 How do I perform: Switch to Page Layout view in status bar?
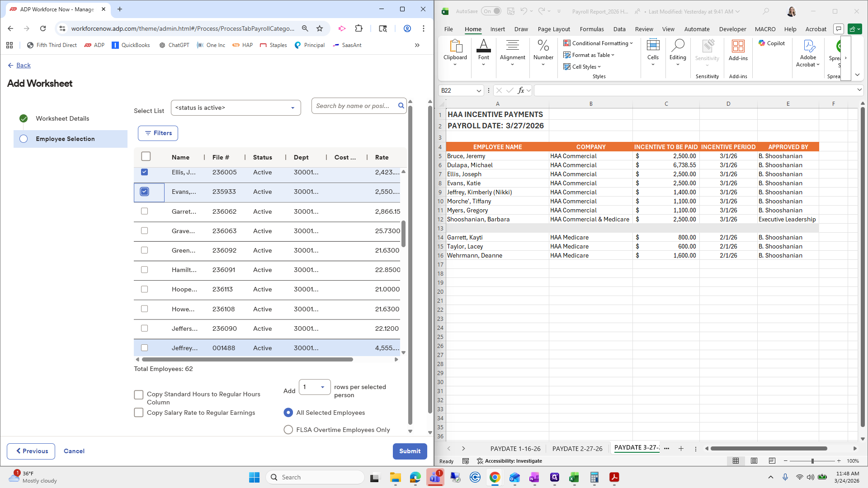point(754,461)
